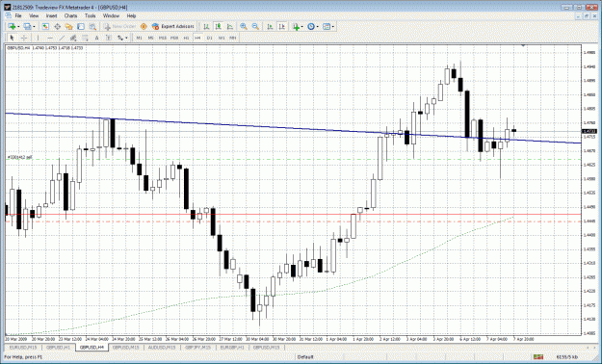
Task: Open the Periods clock icon
Action: point(311,27)
